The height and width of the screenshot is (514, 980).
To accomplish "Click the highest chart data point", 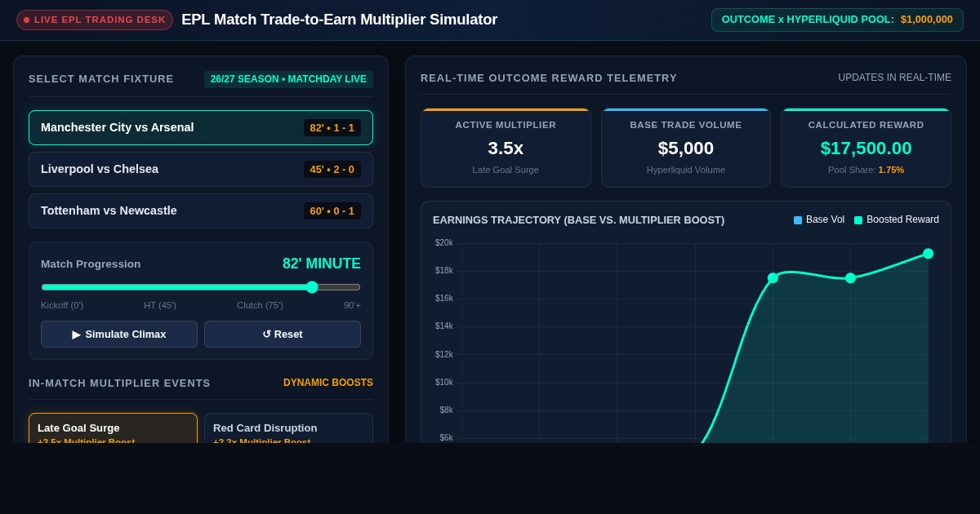I will (928, 254).
